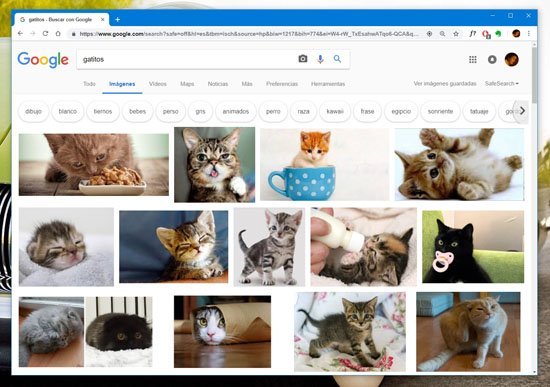This screenshot has height=387, width=550.
Task: Filter by the animados chip
Action: tap(236, 111)
